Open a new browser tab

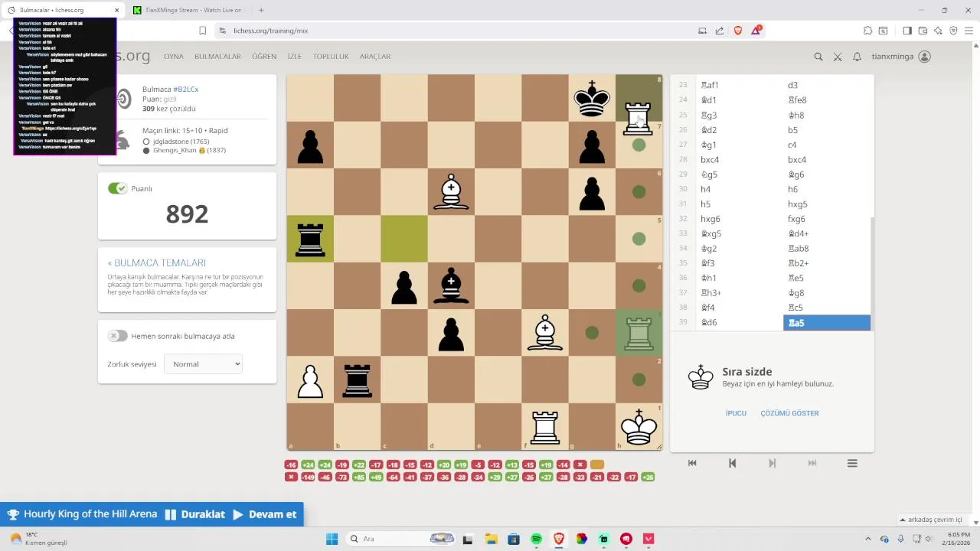point(261,10)
